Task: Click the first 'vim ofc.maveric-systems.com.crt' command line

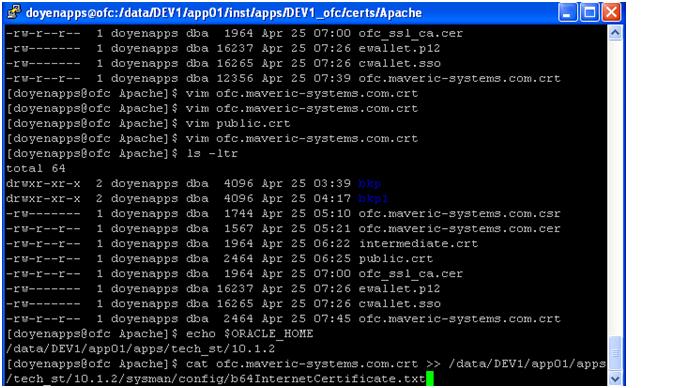Action: (x=212, y=93)
